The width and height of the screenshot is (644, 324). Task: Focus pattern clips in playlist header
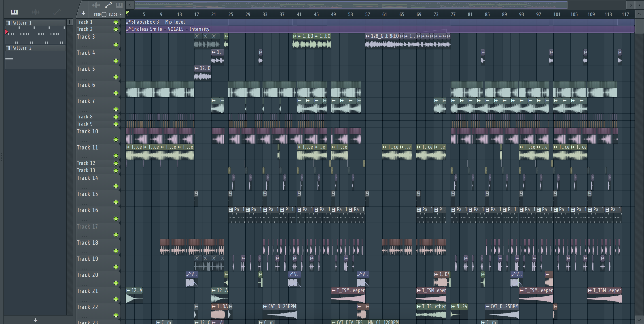[x=119, y=5]
